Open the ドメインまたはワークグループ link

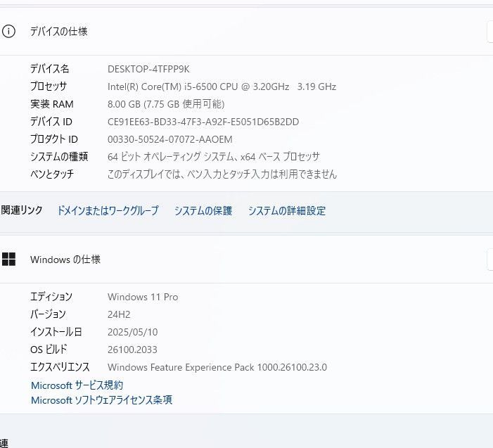click(x=108, y=210)
